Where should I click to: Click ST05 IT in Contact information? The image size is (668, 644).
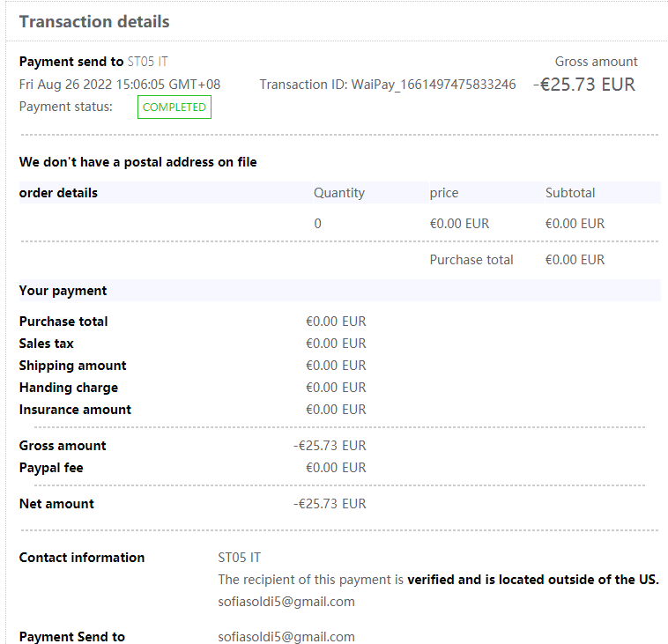coord(239,558)
